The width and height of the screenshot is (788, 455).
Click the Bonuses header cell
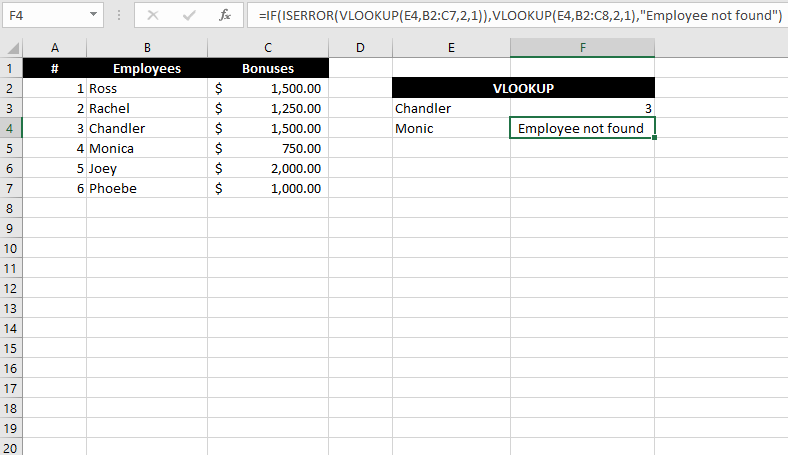268,68
